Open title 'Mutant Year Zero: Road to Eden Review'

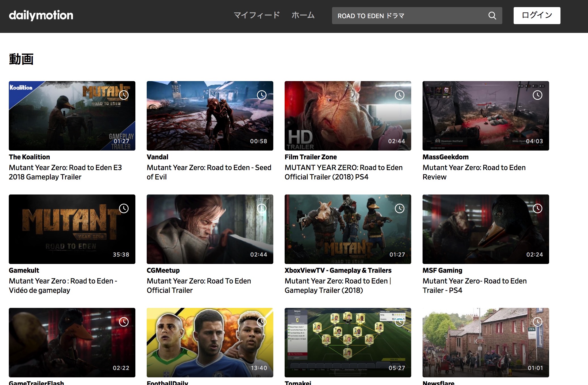click(474, 172)
